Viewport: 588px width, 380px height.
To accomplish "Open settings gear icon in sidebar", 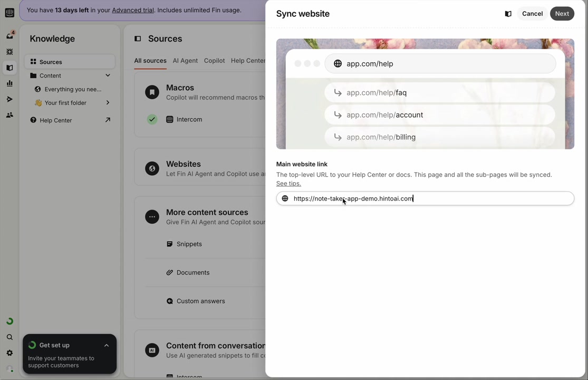I will click(x=9, y=353).
